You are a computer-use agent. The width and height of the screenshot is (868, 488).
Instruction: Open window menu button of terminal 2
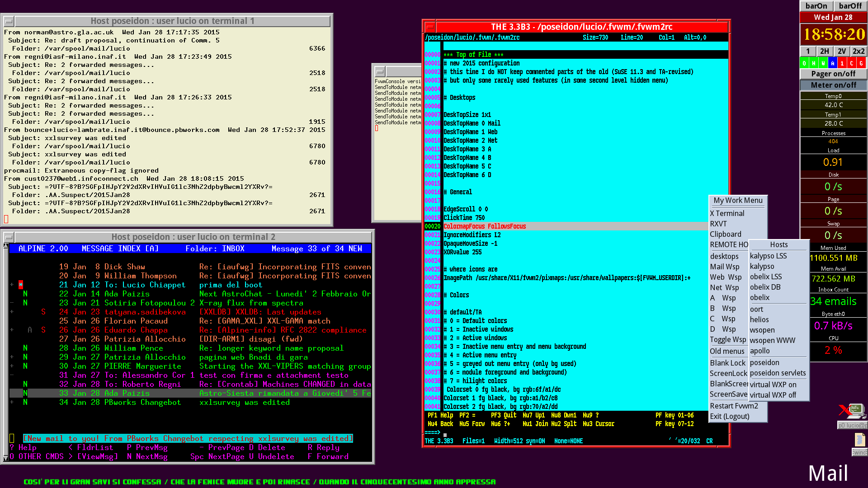tap(8, 237)
